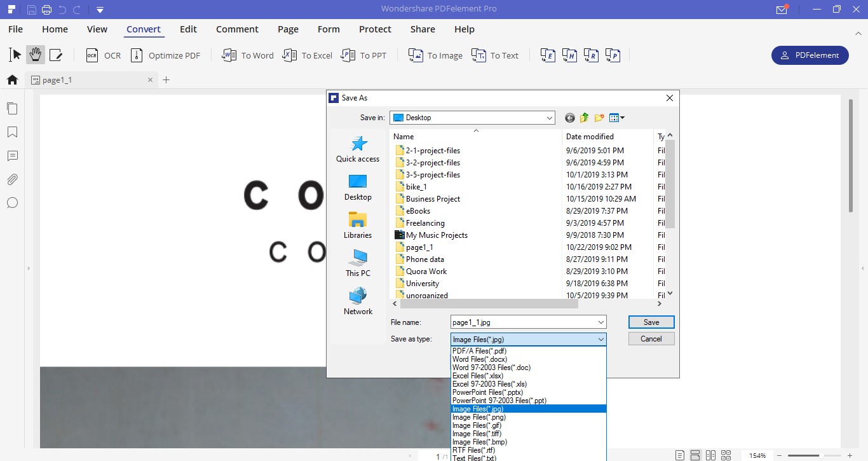The height and width of the screenshot is (461, 868).
Task: Open the Attachments paperclip panel
Action: (x=12, y=179)
